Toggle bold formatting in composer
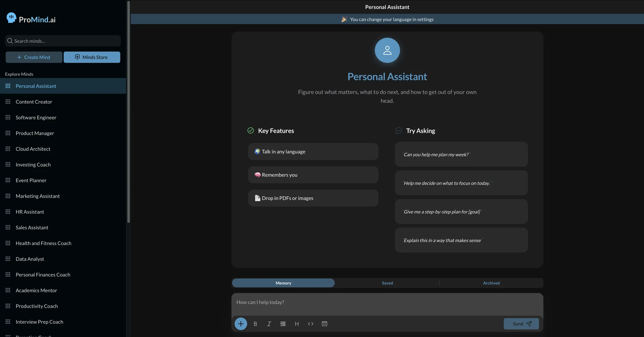 tap(255, 324)
